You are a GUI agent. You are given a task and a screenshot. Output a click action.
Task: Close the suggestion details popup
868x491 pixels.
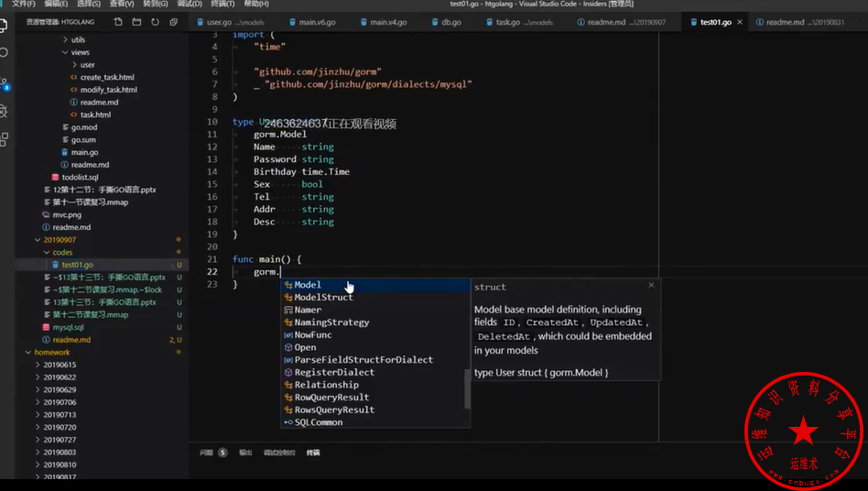[651, 286]
